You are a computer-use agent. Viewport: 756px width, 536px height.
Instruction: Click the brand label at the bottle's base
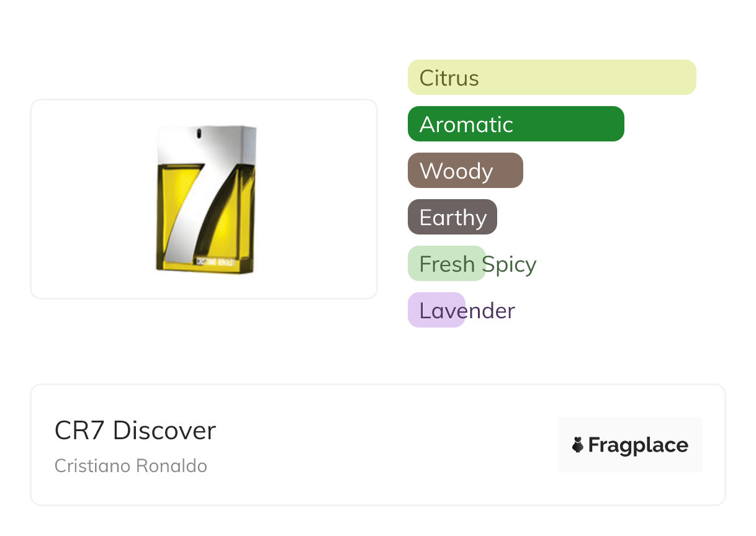(215, 261)
